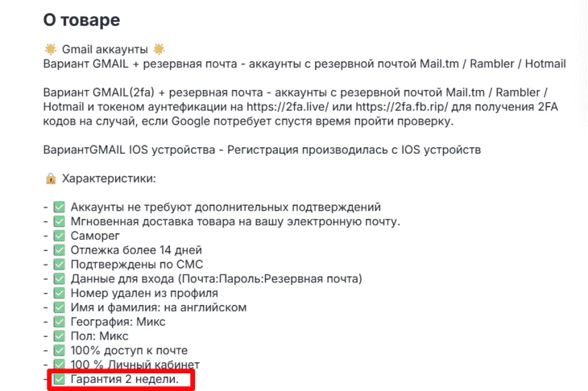Click the checkbox beside "Пол: Микс"
The height and width of the screenshot is (391, 588).
pos(59,335)
